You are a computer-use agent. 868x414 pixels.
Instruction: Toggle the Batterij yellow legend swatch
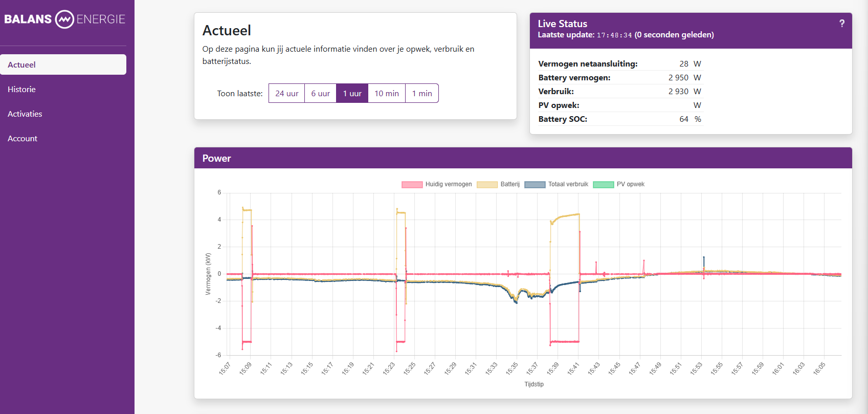(x=487, y=184)
